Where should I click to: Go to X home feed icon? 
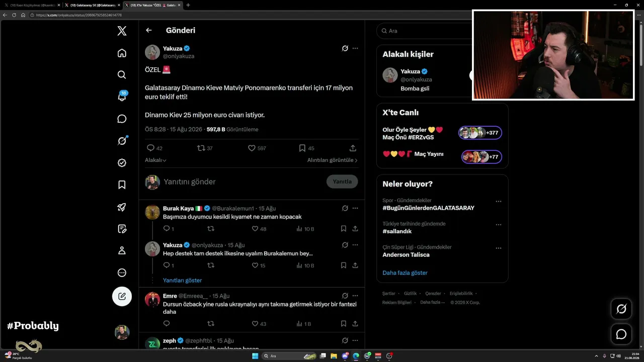[122, 53]
